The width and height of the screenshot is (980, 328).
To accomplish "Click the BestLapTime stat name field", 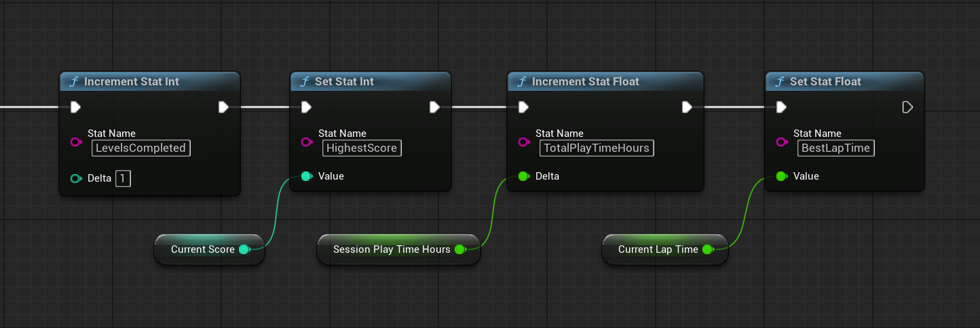I will tap(835, 148).
